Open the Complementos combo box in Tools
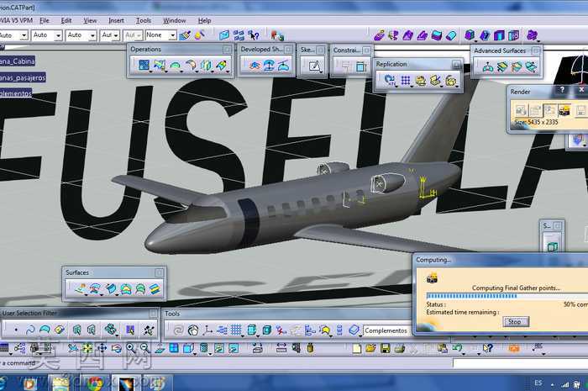 point(387,330)
